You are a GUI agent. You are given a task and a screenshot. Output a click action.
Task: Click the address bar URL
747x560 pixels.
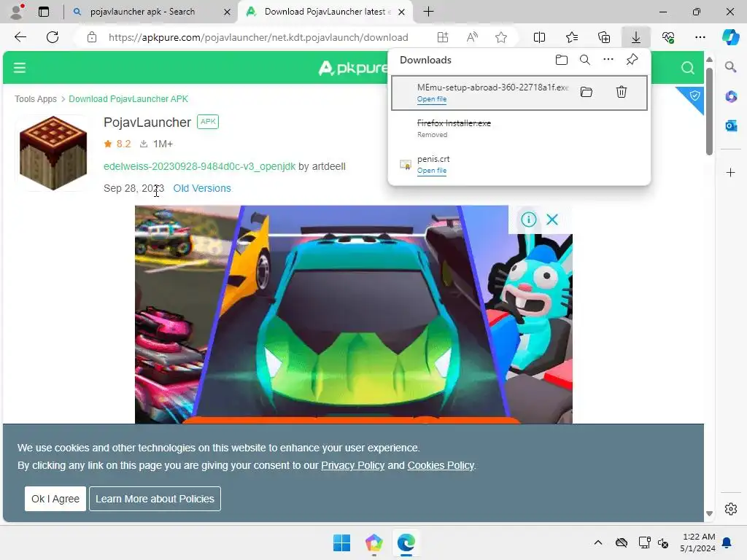tap(258, 37)
